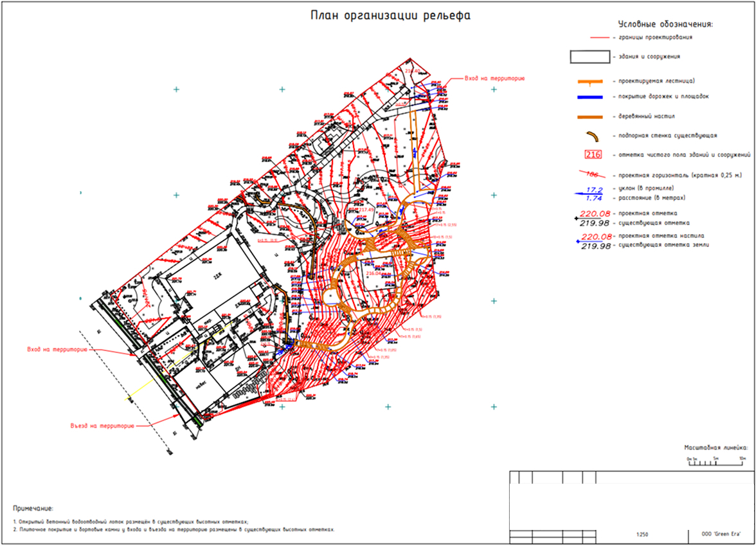Select the orange wooden deck line swatch
Image resolution: width=756 pixels, height=546 pixels.
tap(590, 117)
